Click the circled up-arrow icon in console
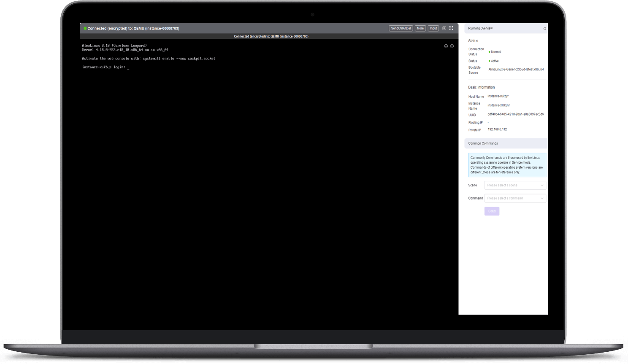 446,46
